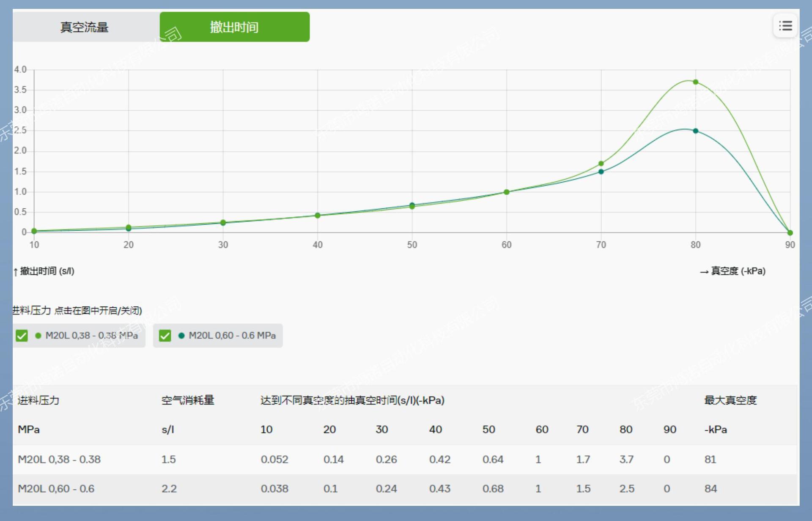Viewport: 812px width, 521px height.
Task: Switch to the 真空流量 tab
Action: pyautogui.click(x=85, y=27)
